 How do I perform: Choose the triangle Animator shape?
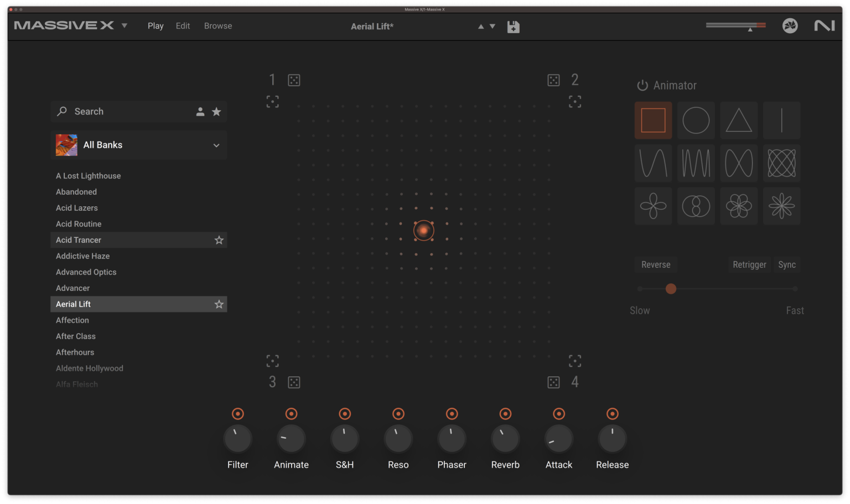739,120
